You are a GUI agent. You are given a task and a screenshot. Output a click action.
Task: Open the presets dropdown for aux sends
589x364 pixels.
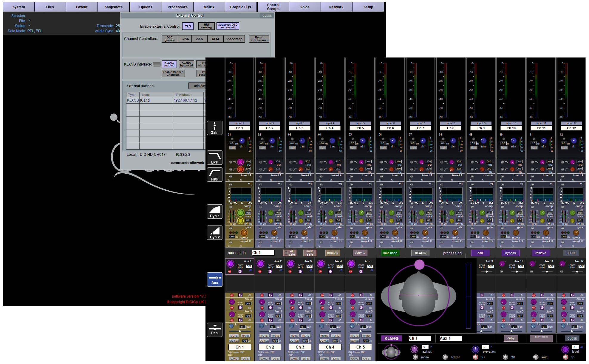tap(333, 253)
